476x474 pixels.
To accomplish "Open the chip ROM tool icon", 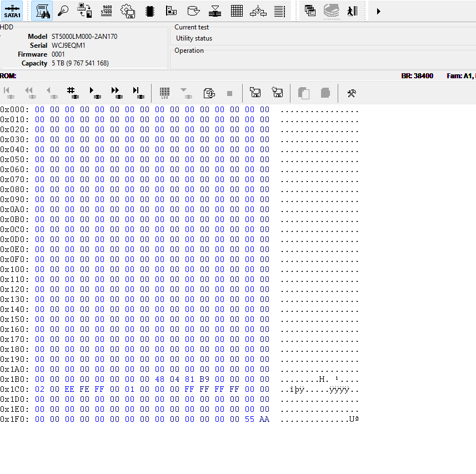I will tap(149, 11).
